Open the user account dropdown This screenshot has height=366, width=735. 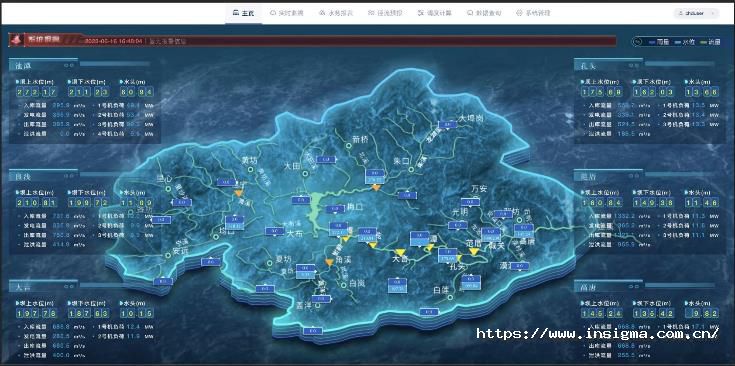[696, 14]
